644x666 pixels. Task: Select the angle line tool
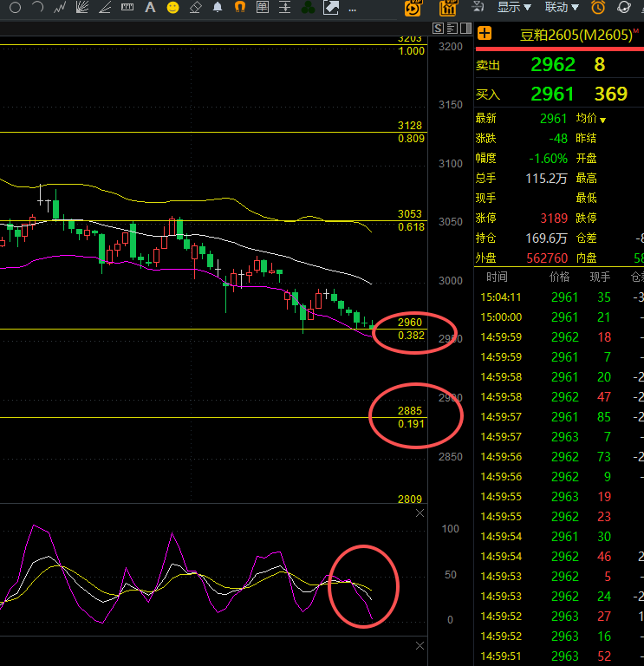[x=104, y=7]
